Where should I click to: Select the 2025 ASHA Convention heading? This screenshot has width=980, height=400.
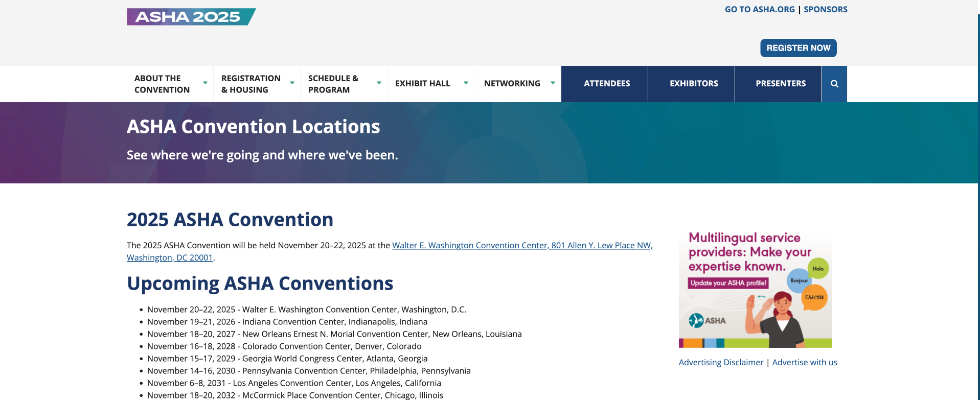click(x=230, y=220)
